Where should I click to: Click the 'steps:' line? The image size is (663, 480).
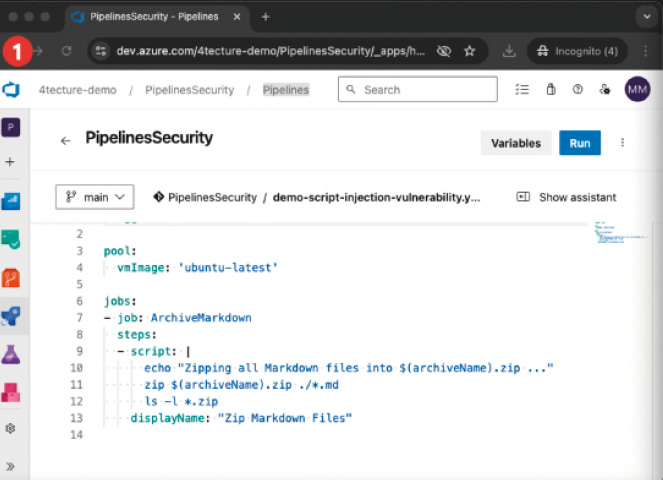[137, 335]
